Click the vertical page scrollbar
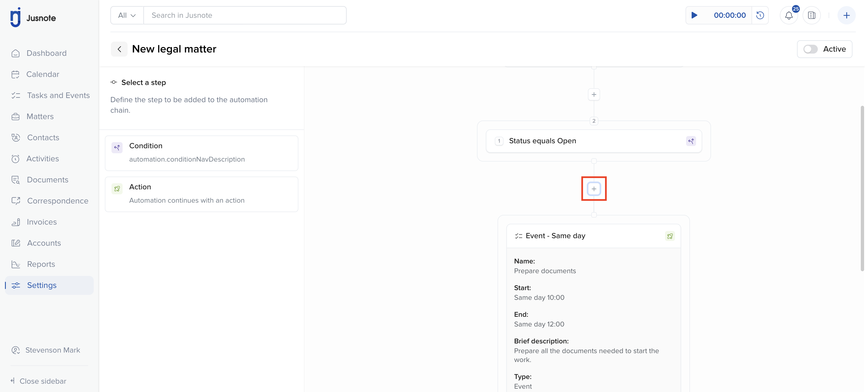This screenshot has width=868, height=392. coord(862,188)
